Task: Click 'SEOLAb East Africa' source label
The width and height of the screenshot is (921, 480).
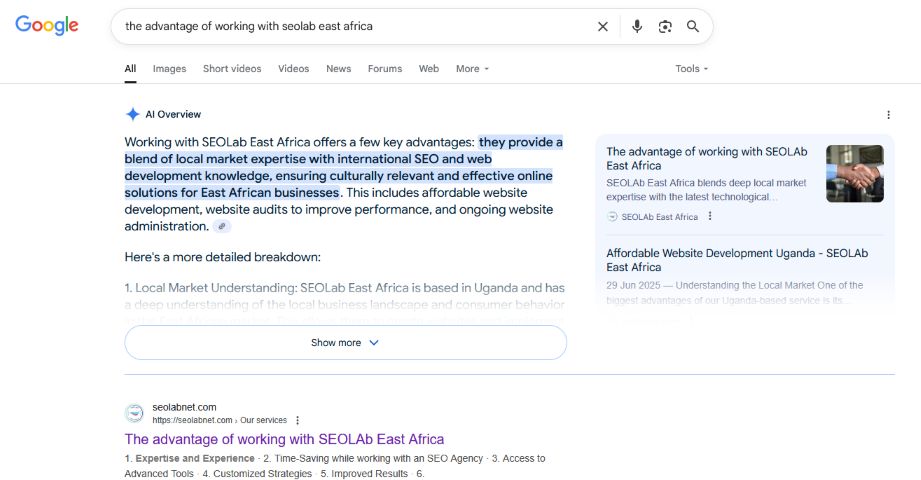Action: [x=660, y=217]
